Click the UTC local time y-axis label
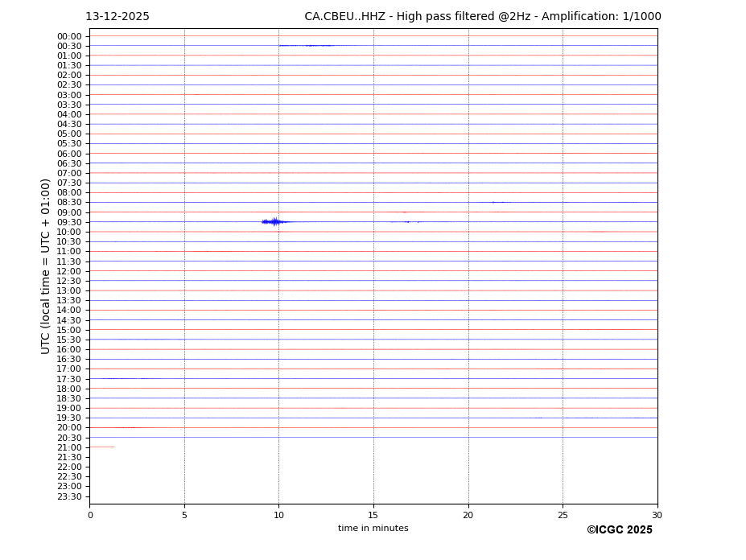The width and height of the screenshot is (746, 560). [46, 266]
